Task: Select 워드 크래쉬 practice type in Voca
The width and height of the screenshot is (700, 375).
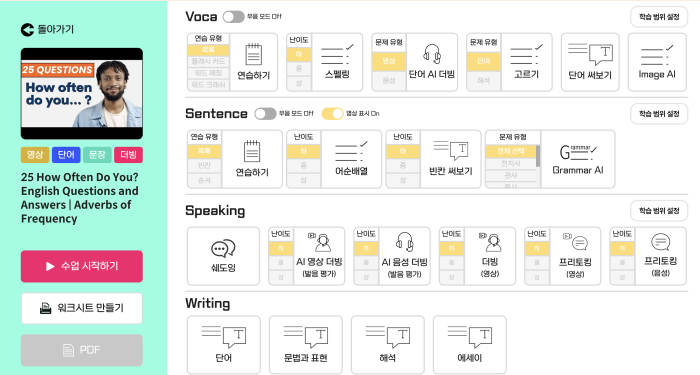Action: [x=208, y=85]
